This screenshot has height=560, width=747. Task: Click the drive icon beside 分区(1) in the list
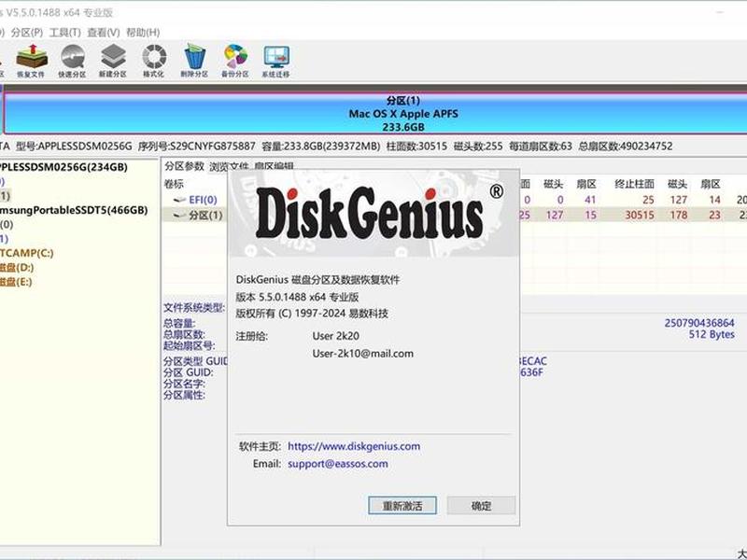[x=179, y=216]
